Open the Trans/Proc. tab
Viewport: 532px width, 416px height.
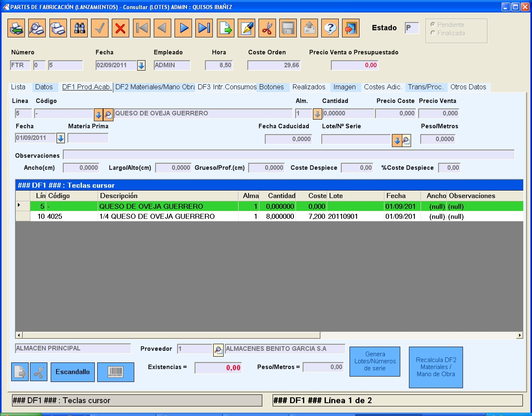(426, 87)
